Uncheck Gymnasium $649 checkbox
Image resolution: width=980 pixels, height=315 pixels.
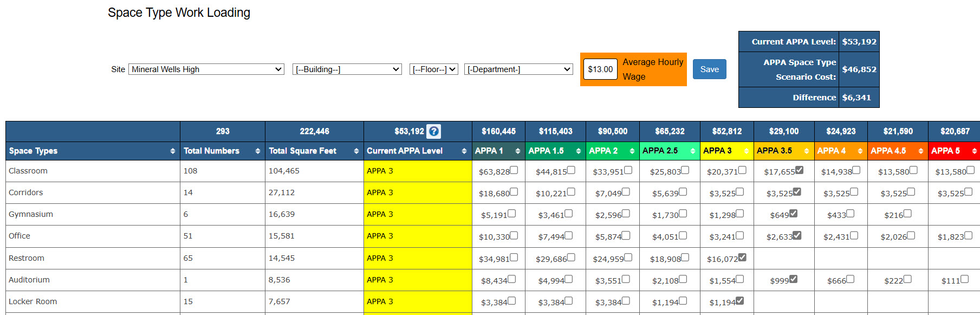[793, 214]
